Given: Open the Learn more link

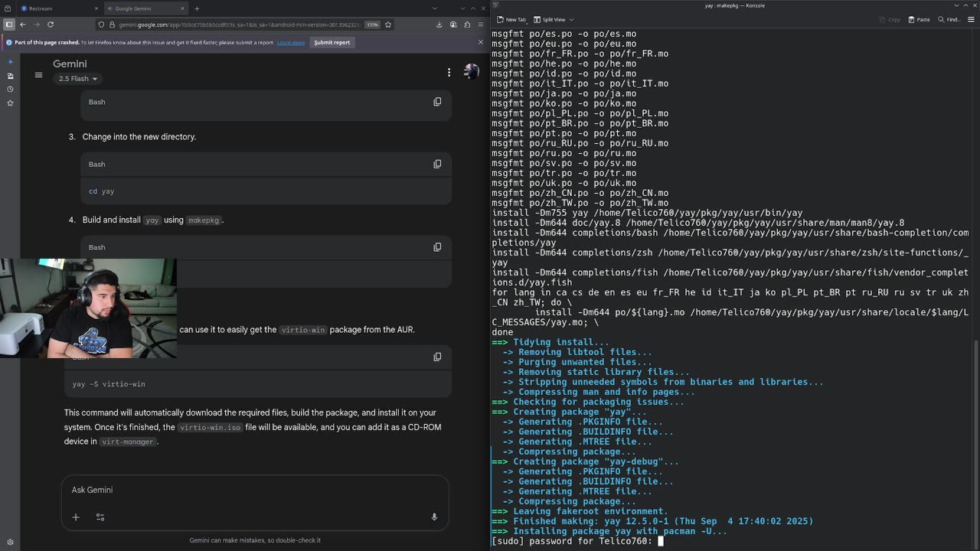Looking at the screenshot, I should [x=291, y=42].
